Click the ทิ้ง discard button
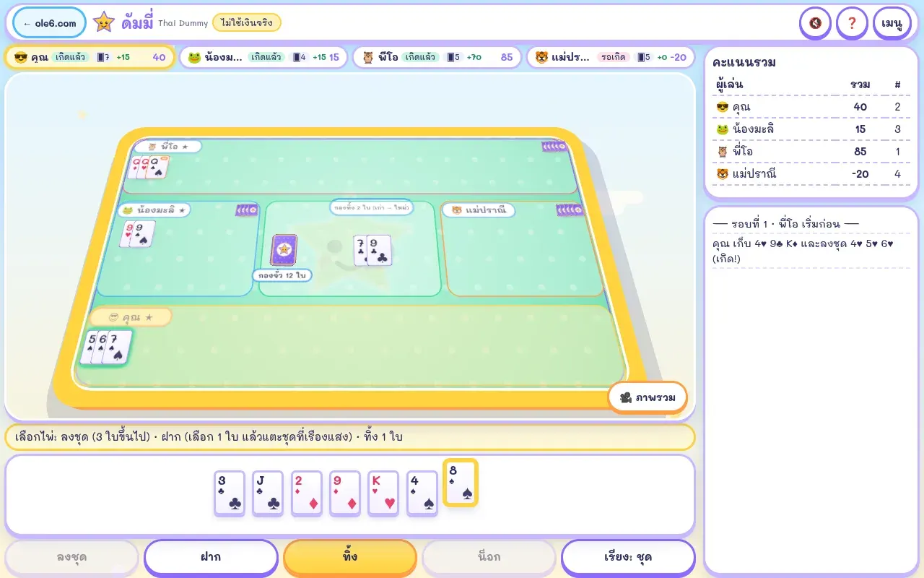The image size is (924, 578). (350, 557)
